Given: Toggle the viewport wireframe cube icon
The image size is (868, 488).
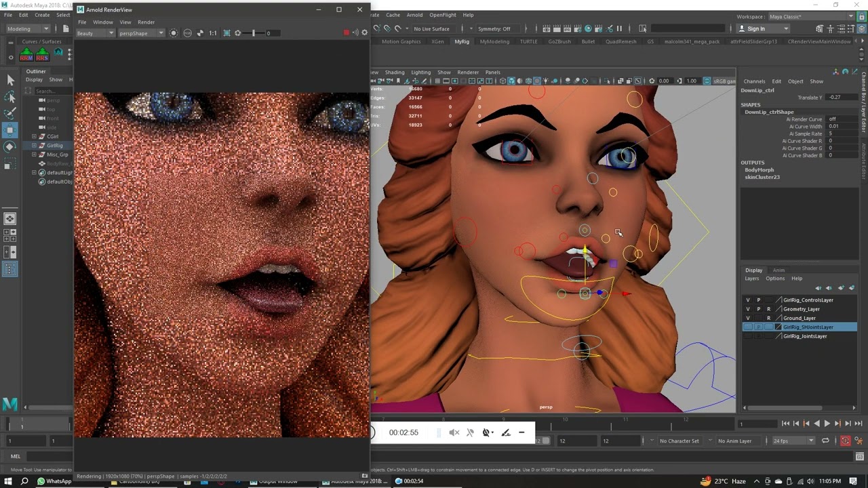Looking at the screenshot, I should (502, 81).
